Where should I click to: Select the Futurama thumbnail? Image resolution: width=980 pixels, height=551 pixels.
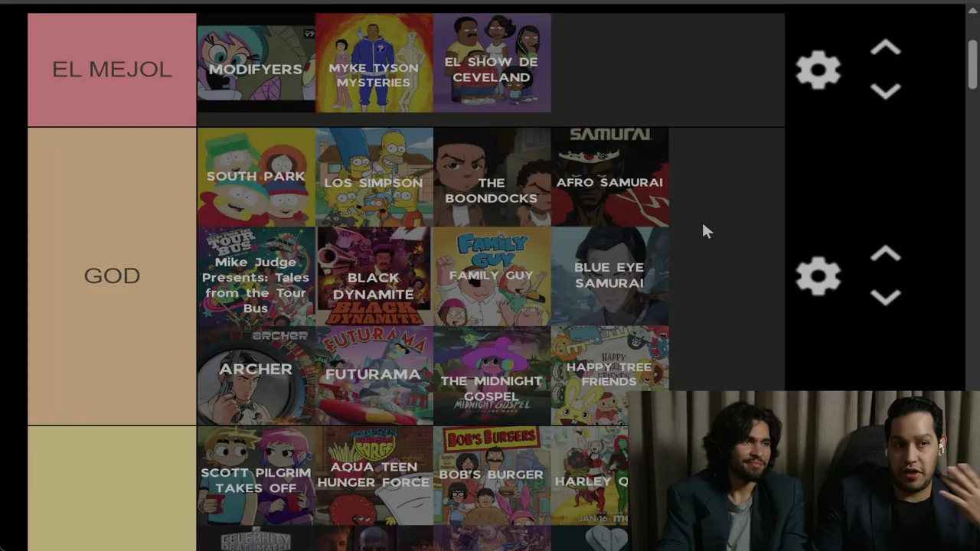pos(374,376)
